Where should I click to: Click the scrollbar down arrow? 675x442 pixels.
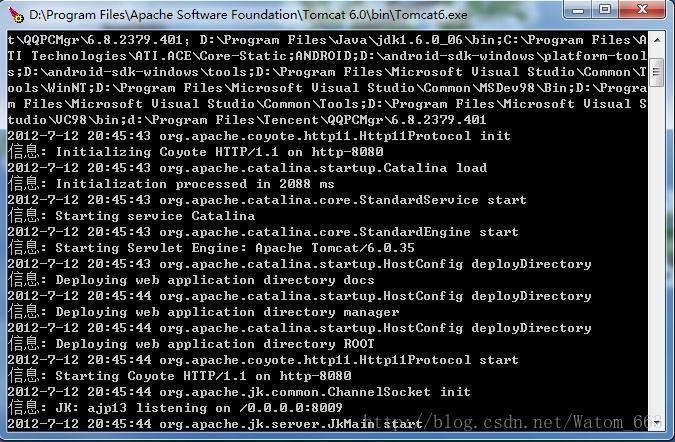click(656, 422)
